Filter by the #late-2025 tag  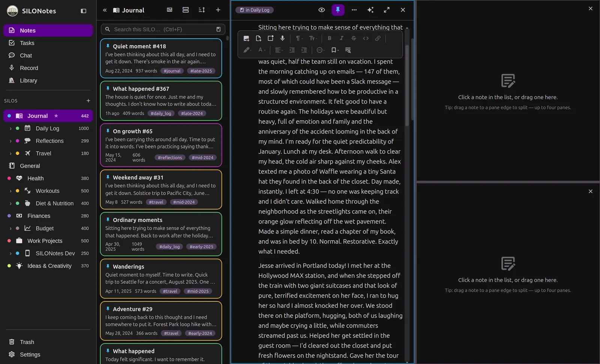point(201,71)
